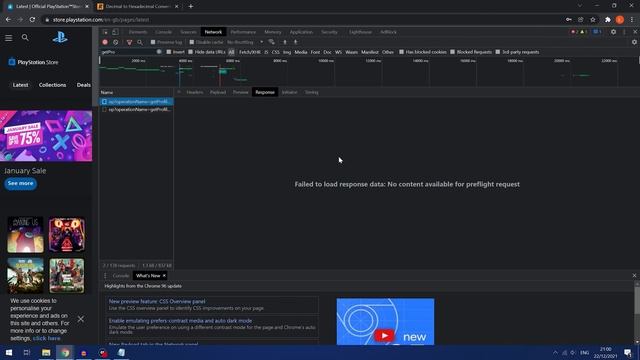
Task: Open network conditions wifi icon
Action: point(271,42)
